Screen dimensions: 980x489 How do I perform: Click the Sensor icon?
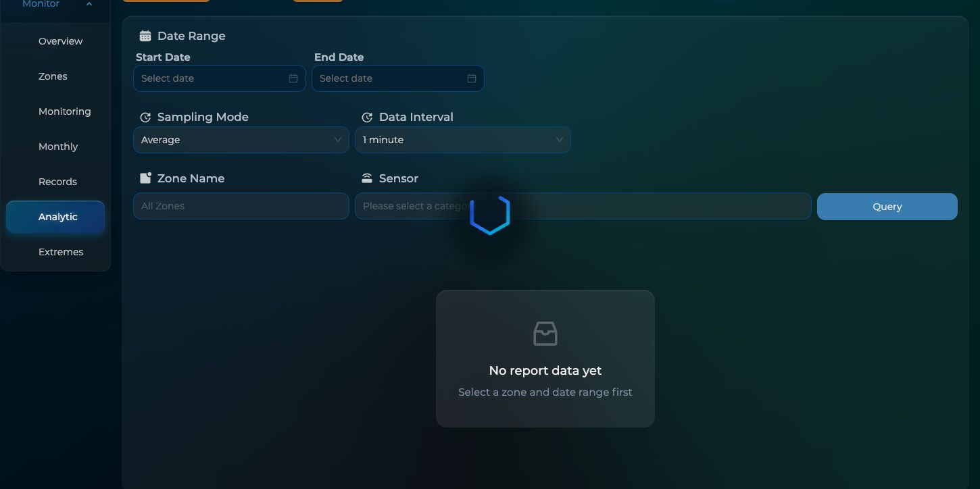pos(367,178)
